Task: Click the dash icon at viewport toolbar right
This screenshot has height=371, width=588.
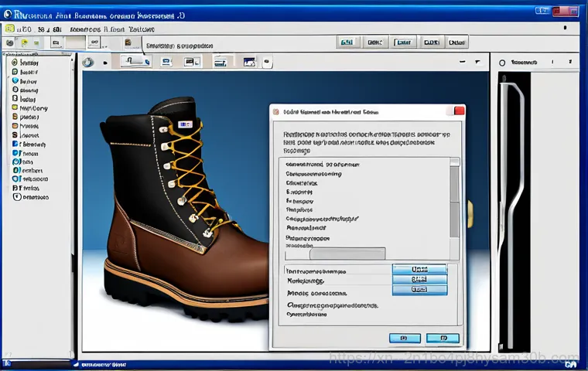Action: [463, 62]
